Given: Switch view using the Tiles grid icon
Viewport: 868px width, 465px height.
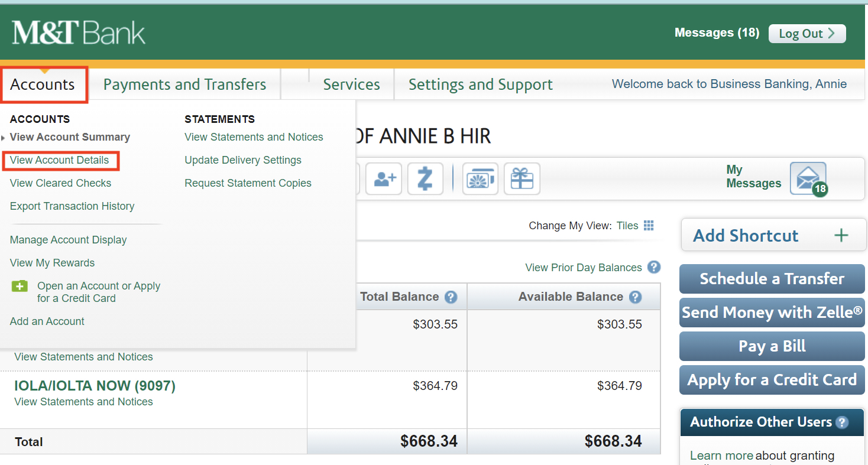Looking at the screenshot, I should (649, 225).
